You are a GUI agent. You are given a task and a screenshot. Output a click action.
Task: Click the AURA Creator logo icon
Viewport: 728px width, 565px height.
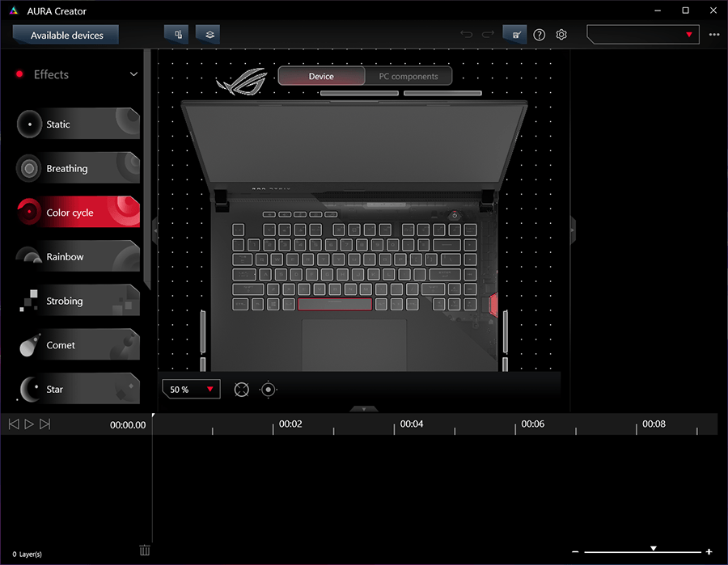coord(14,11)
